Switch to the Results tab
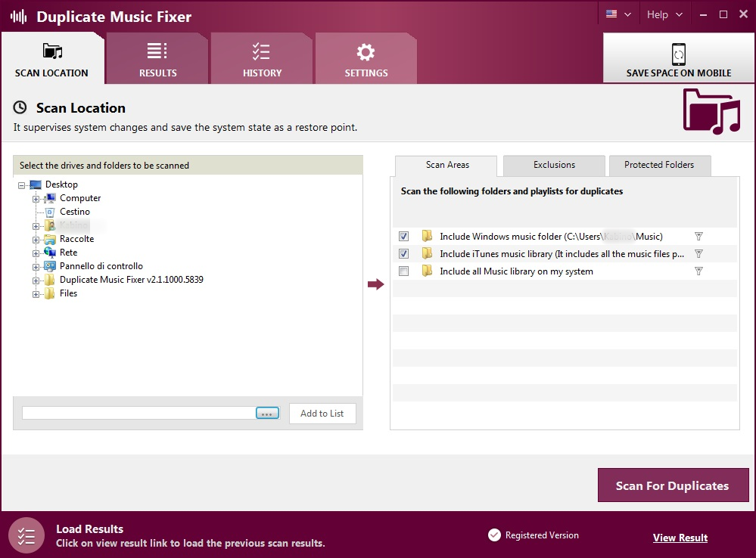The height and width of the screenshot is (558, 756). coord(157,59)
